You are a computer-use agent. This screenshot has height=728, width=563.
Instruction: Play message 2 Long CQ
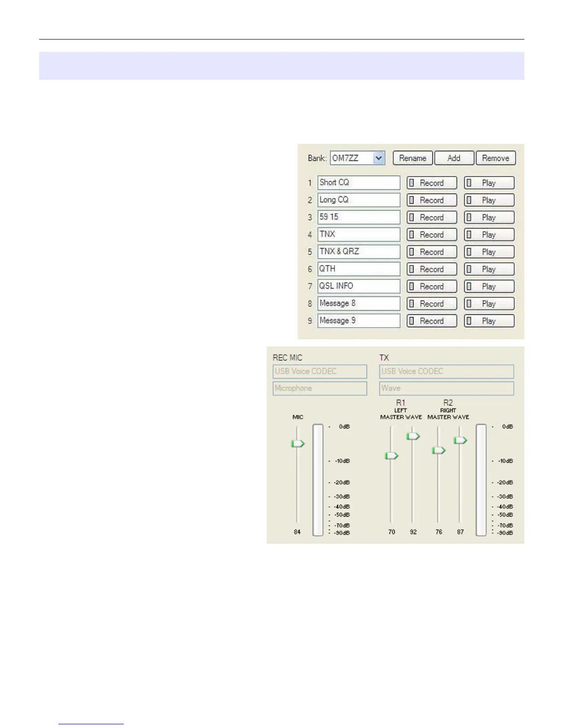tap(489, 200)
